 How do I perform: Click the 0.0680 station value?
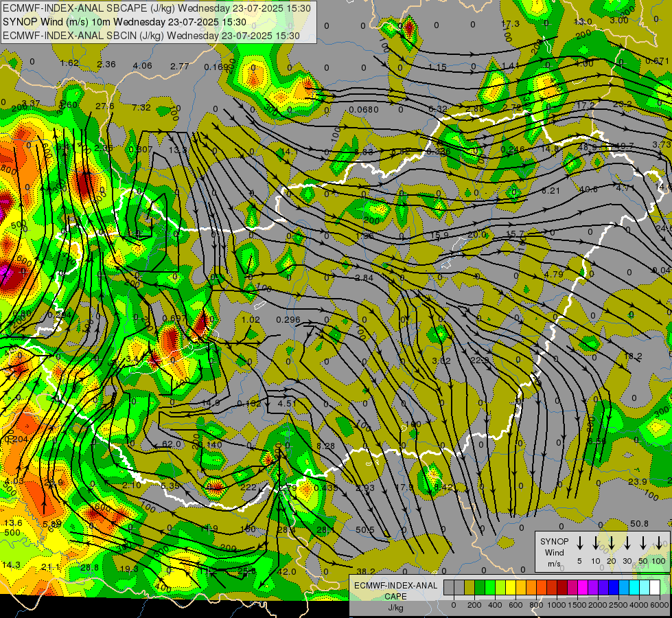363,110
